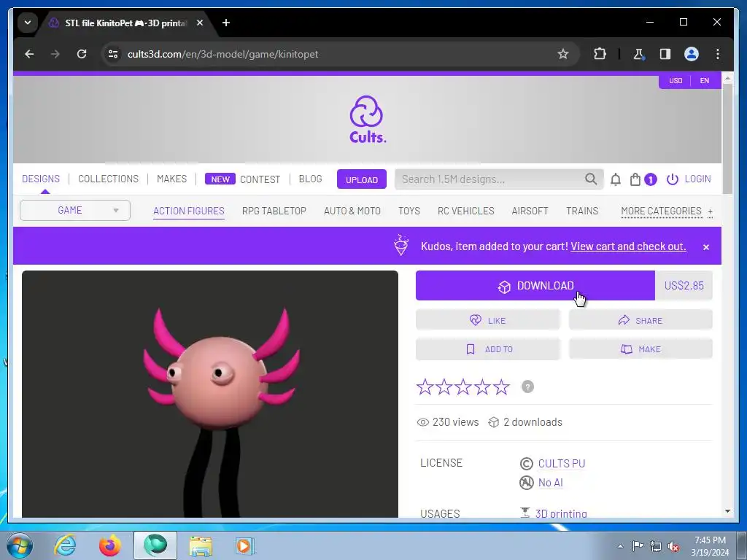Viewport: 747px width, 560px height.
Task: Open Windows Explorer folder from taskbar
Action: point(201,545)
